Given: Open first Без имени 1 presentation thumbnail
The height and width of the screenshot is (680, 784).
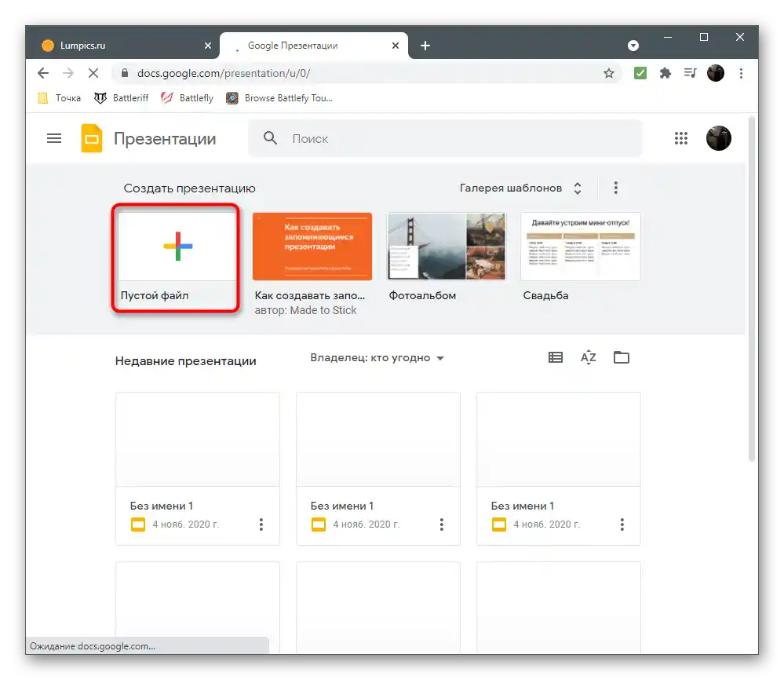Looking at the screenshot, I should pyautogui.click(x=198, y=439).
